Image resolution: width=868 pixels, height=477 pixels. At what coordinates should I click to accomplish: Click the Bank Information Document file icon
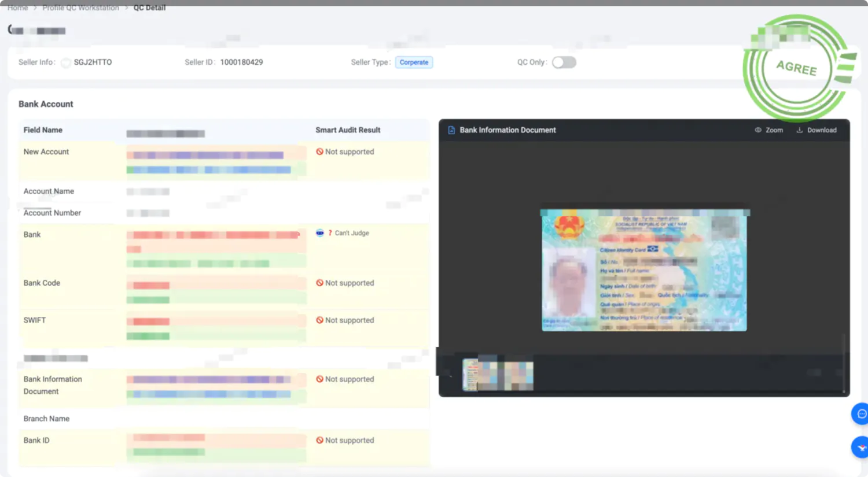coord(451,130)
